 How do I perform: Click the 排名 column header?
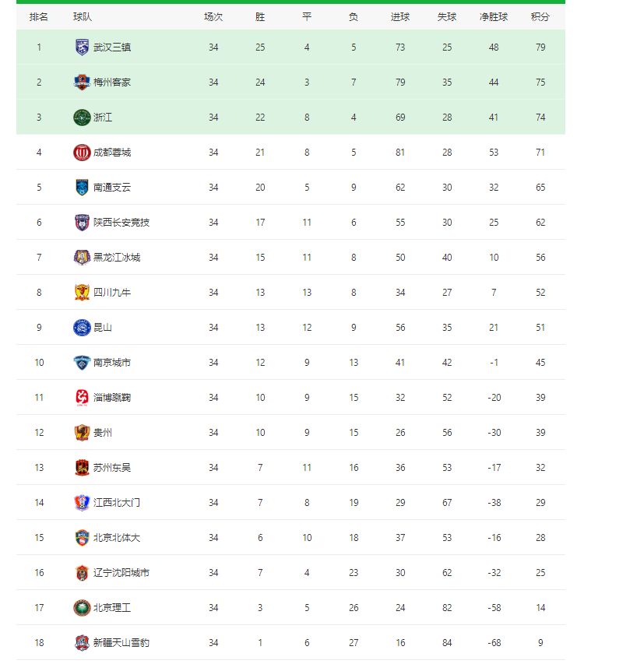coord(38,17)
